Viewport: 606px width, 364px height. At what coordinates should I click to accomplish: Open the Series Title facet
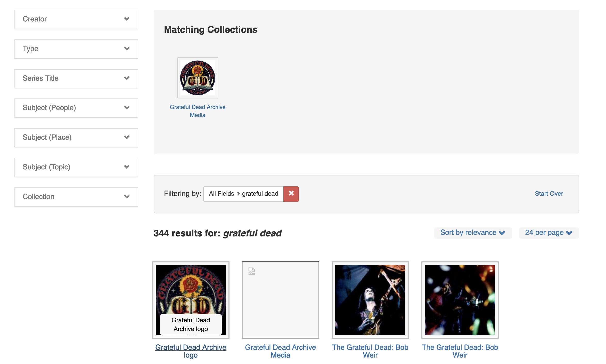tap(76, 79)
